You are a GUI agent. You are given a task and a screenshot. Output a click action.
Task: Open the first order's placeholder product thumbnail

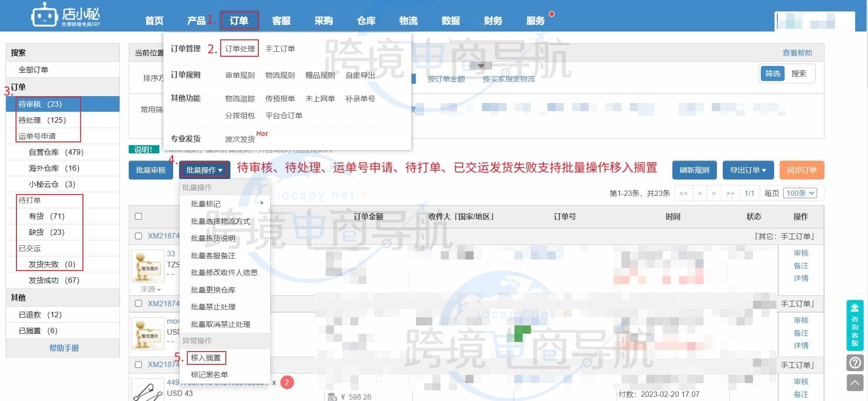147,266
